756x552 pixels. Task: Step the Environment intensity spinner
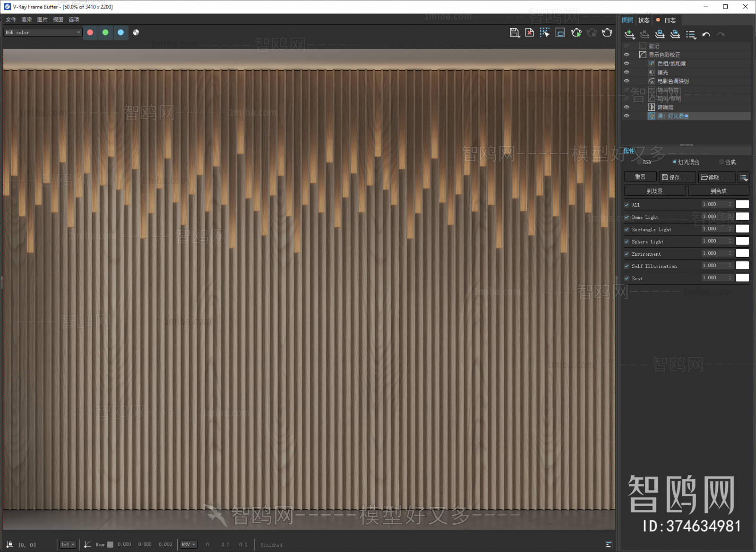tap(730, 254)
